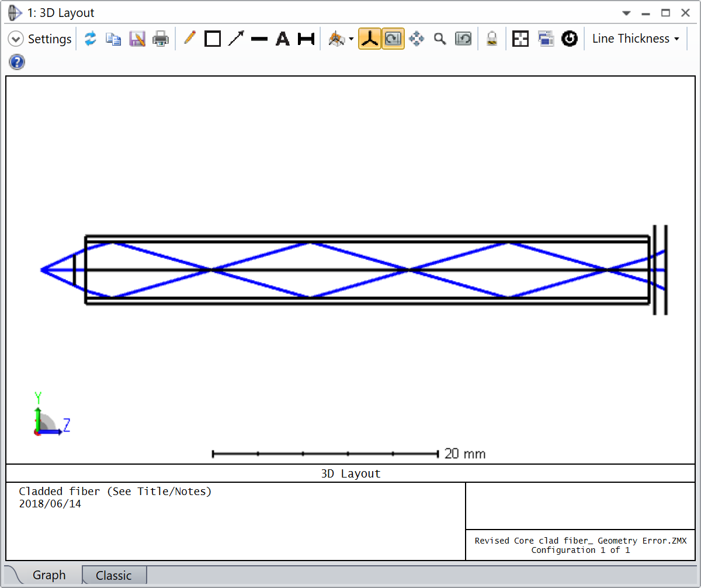701x588 pixels.
Task: Choose the rectangle annotation tool
Action: (x=213, y=39)
